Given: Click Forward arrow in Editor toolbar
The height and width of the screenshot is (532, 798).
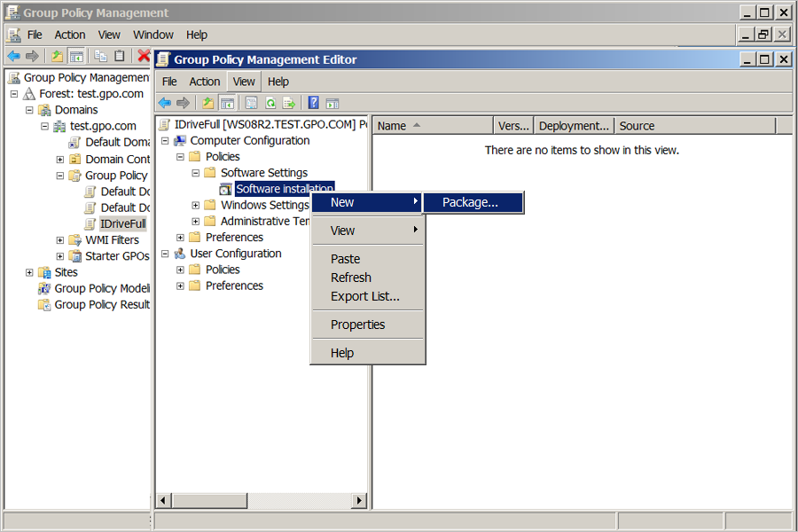Looking at the screenshot, I should tap(183, 104).
